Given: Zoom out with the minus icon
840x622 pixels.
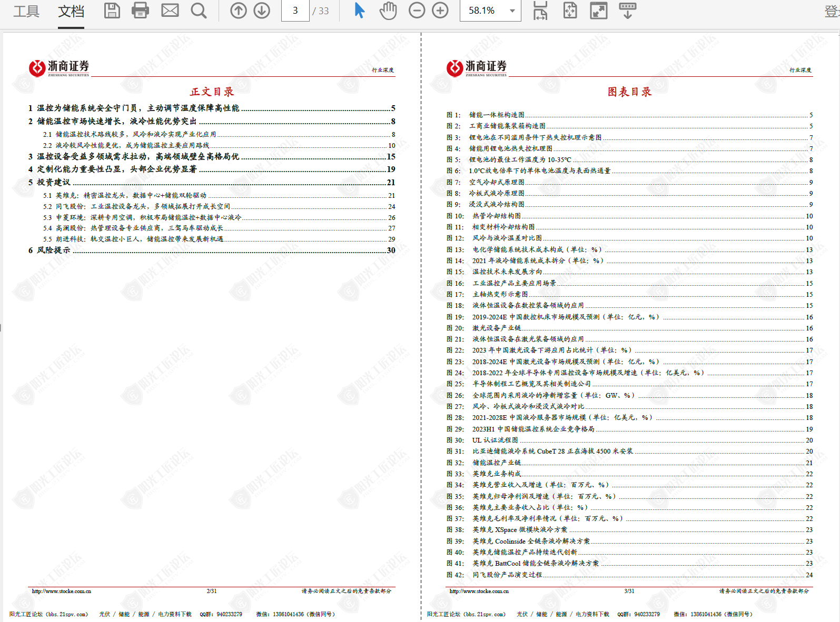Looking at the screenshot, I should [417, 11].
